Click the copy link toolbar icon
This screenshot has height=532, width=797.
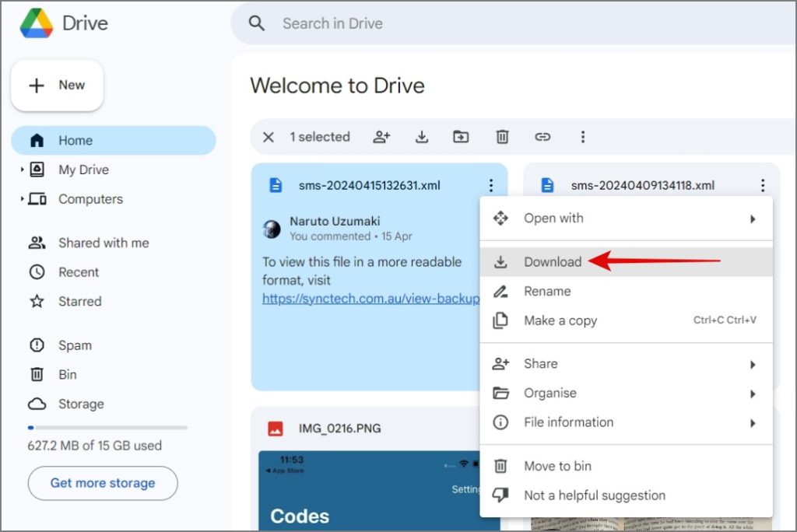click(x=542, y=137)
